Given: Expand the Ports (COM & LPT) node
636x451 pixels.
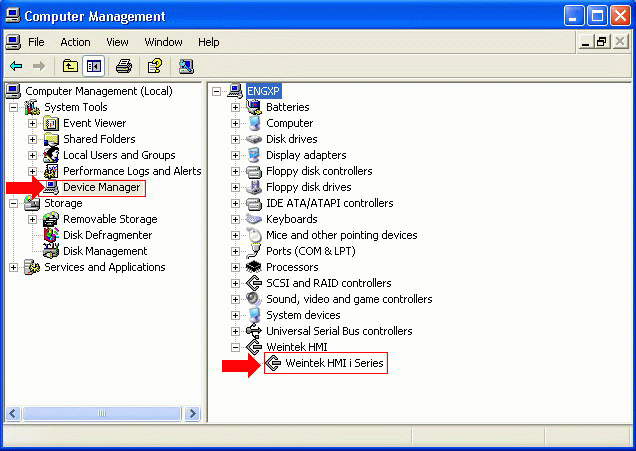Looking at the screenshot, I should click(x=235, y=251).
